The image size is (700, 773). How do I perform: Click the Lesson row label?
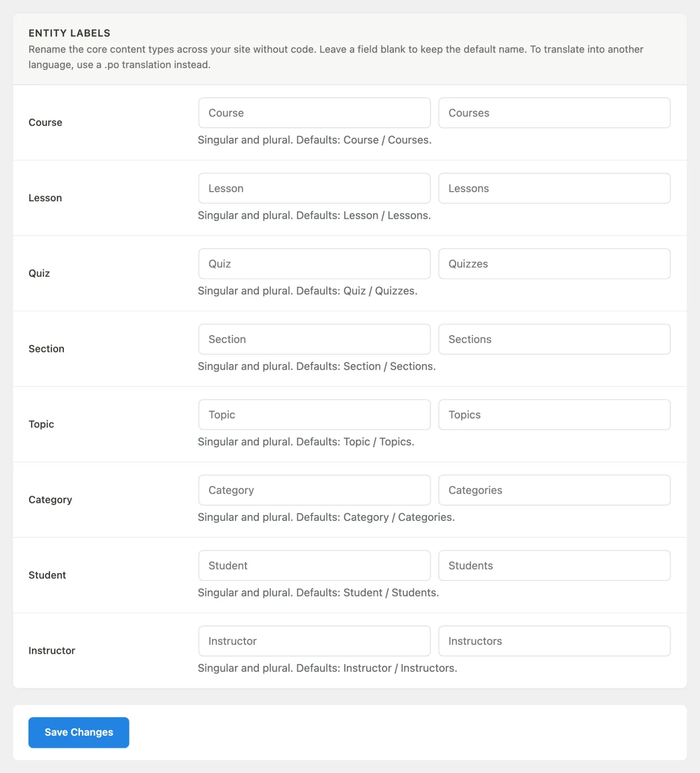[x=45, y=198]
